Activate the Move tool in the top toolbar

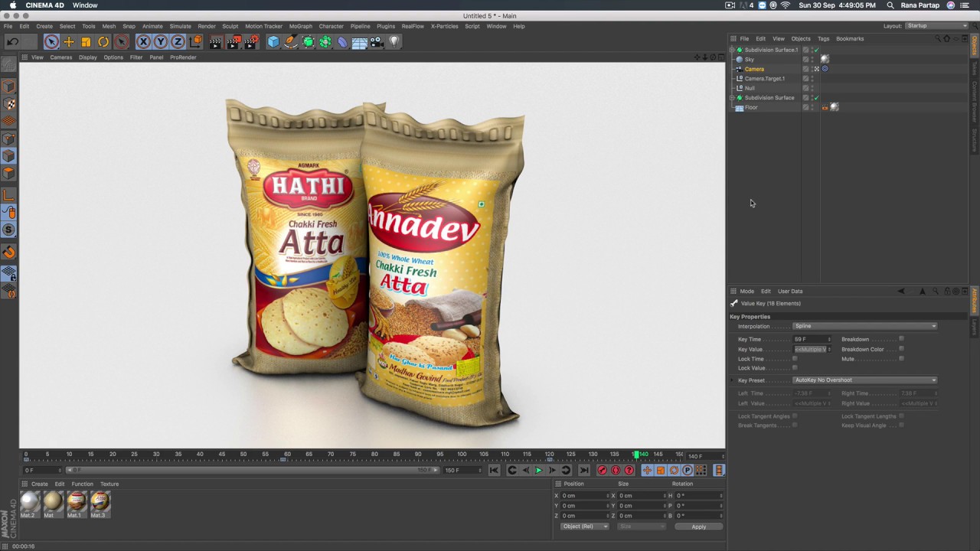click(x=69, y=42)
